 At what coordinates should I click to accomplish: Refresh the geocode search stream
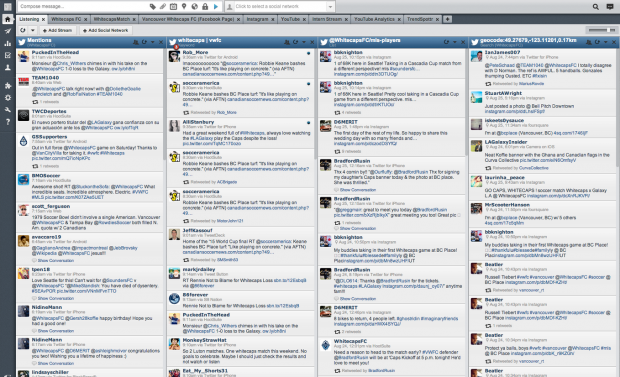597,42
